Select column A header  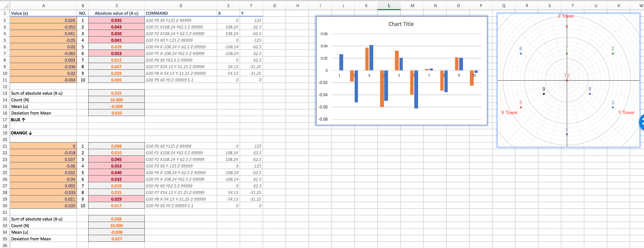tap(43, 6)
